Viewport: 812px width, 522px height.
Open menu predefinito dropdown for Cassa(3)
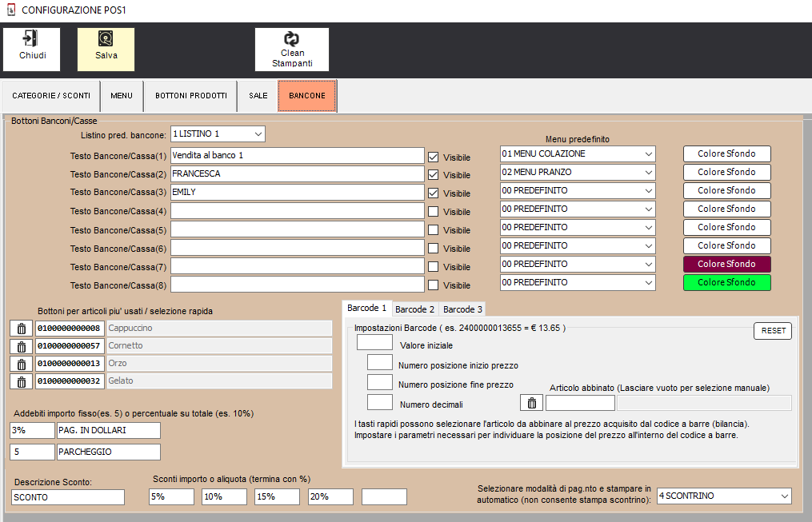click(x=578, y=190)
